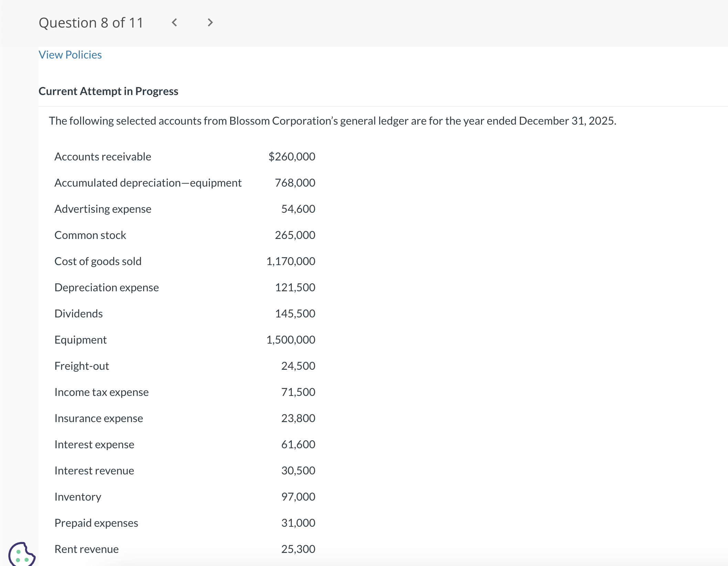Click the Income tax expense label
The image size is (728, 566).
pyautogui.click(x=101, y=392)
